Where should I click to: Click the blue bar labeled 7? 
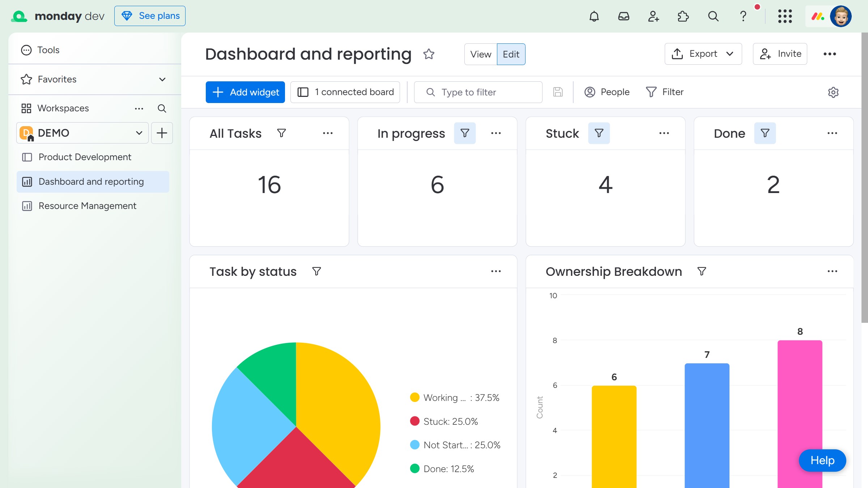[x=707, y=425]
